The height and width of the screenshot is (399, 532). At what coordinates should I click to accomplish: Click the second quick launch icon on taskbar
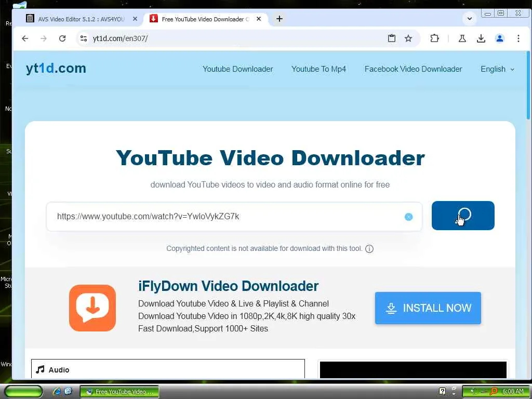(68, 391)
